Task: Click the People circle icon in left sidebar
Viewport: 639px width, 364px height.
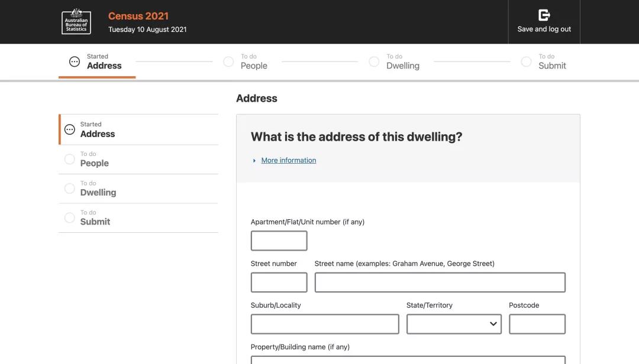Action: 70,159
